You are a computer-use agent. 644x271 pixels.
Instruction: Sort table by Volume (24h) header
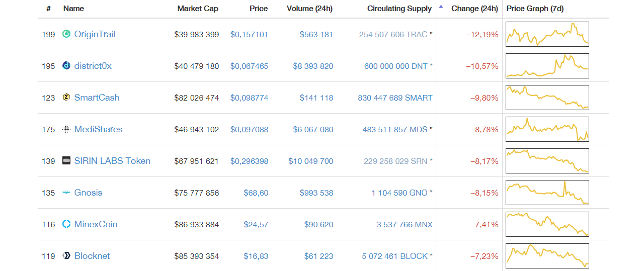309,9
